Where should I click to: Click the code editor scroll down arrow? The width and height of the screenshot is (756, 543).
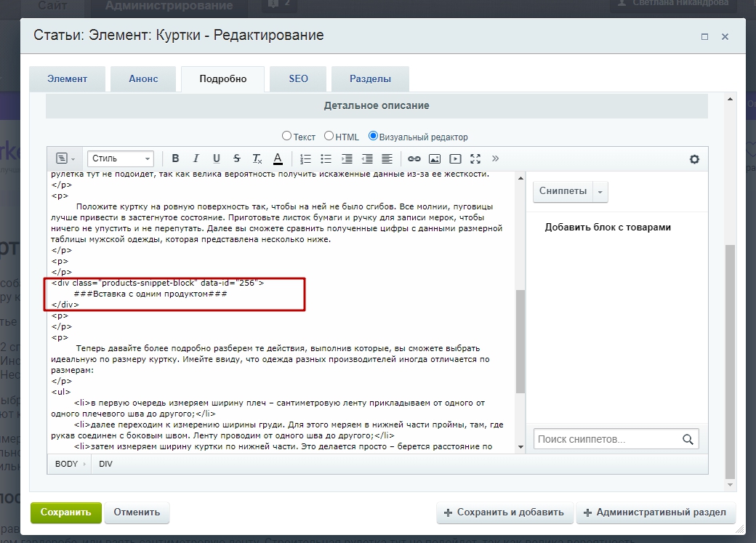click(x=520, y=446)
